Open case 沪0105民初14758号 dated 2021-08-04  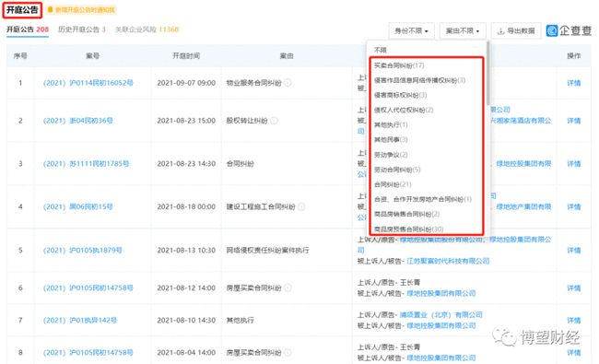88,353
